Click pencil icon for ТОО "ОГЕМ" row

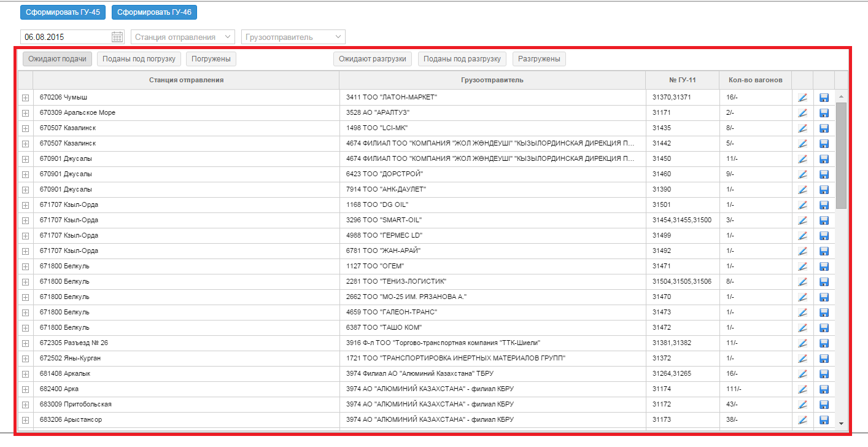click(x=802, y=266)
